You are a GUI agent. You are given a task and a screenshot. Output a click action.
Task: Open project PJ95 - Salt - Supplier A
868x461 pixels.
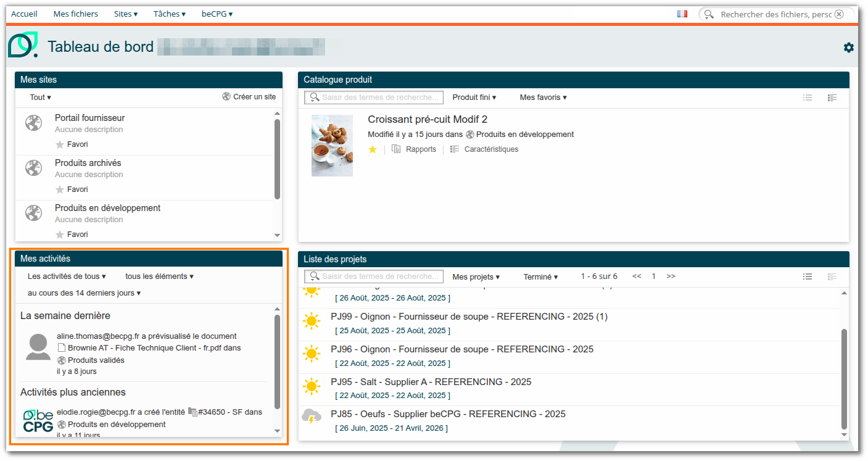coord(431,382)
